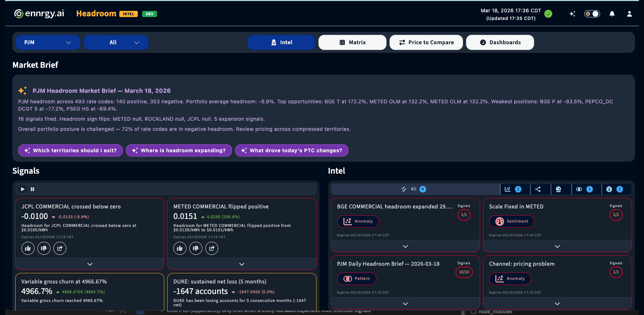Ask 'What drove today's PTC changes?'
The image size is (644, 315).
coord(292,150)
